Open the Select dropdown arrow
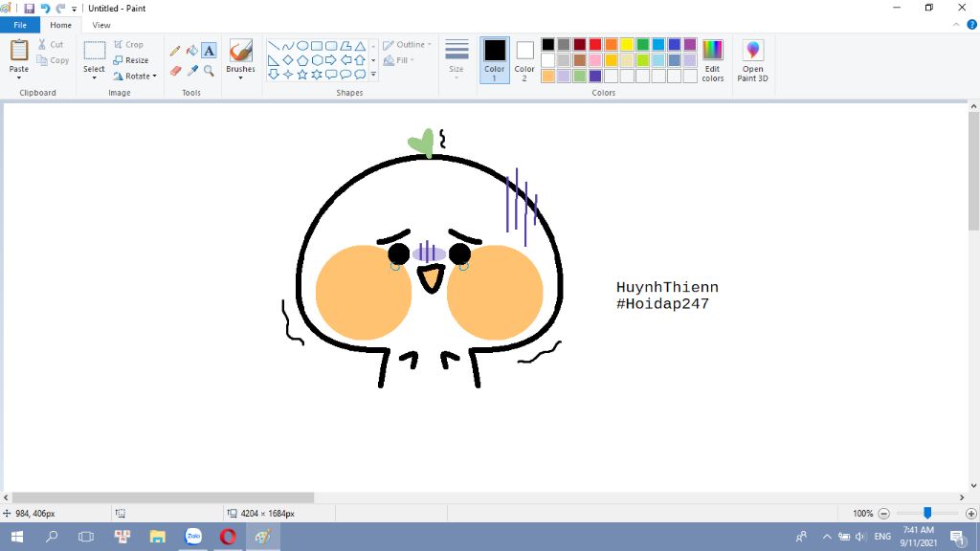The width and height of the screenshot is (980, 551). (x=94, y=77)
